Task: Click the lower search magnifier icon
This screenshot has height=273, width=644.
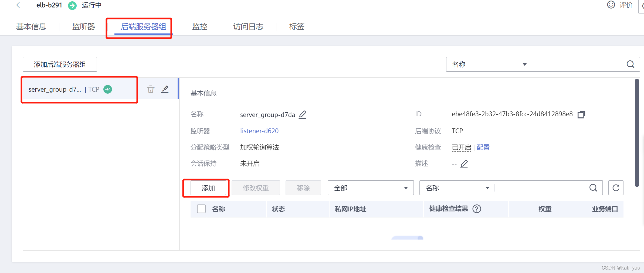Action: (593, 188)
